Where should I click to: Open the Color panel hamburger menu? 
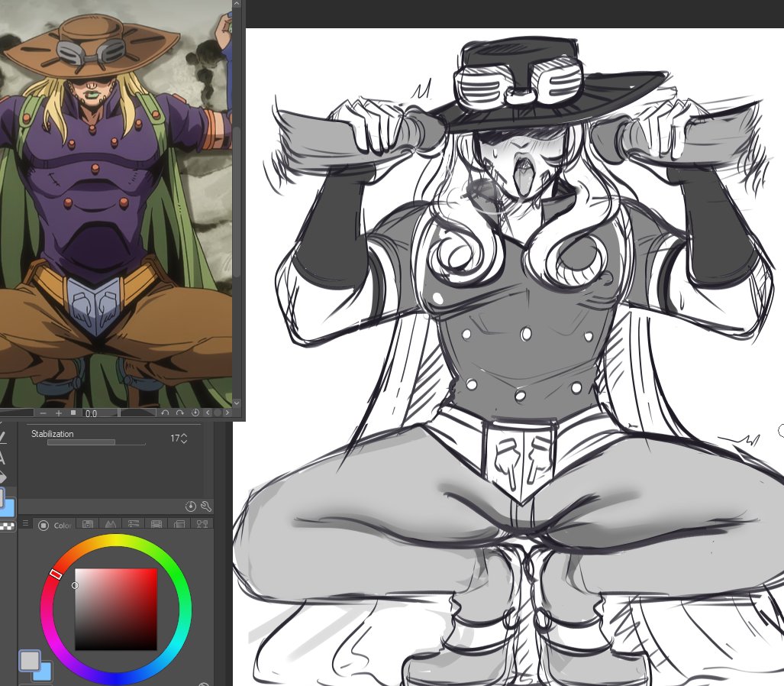pyautogui.click(x=25, y=523)
